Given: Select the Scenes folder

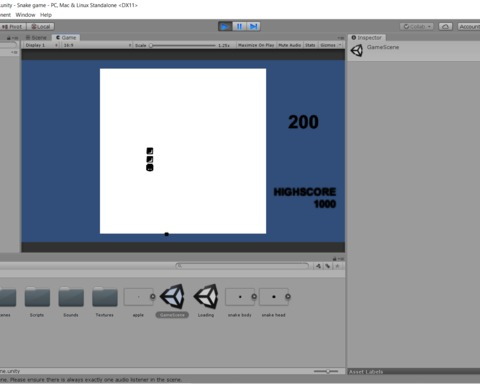Looking at the screenshot, I should [x=7, y=302].
